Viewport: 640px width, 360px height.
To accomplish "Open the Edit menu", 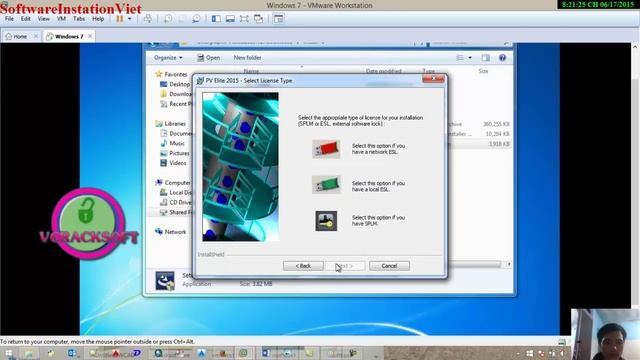I will 26,19.
